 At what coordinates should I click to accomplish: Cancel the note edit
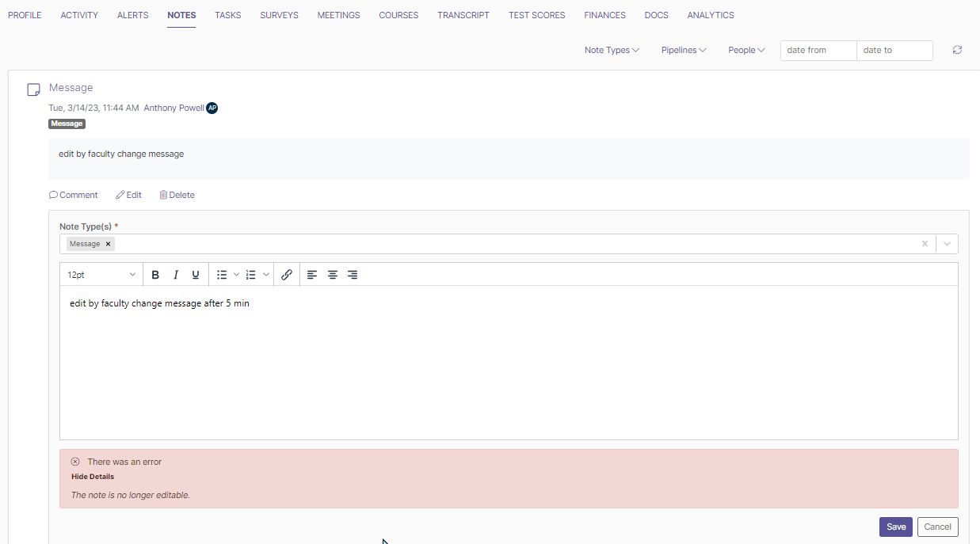[937, 527]
